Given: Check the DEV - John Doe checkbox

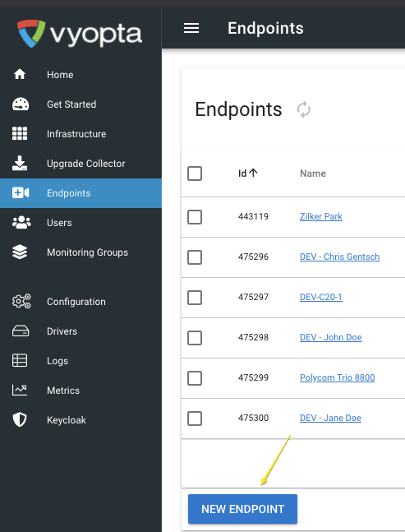Looking at the screenshot, I should coord(195,338).
